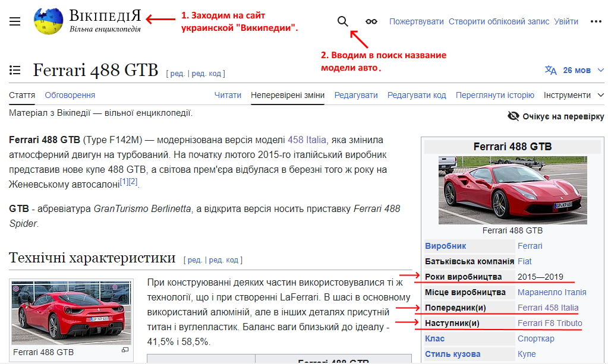Viewport: 608px width, 364px height.
Task: Click 'ред. код' next to article title
Action: [x=206, y=74]
